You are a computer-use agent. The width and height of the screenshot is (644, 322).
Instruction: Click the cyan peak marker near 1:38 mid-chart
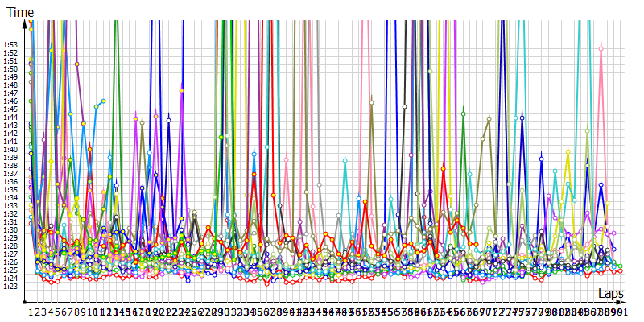click(x=345, y=161)
